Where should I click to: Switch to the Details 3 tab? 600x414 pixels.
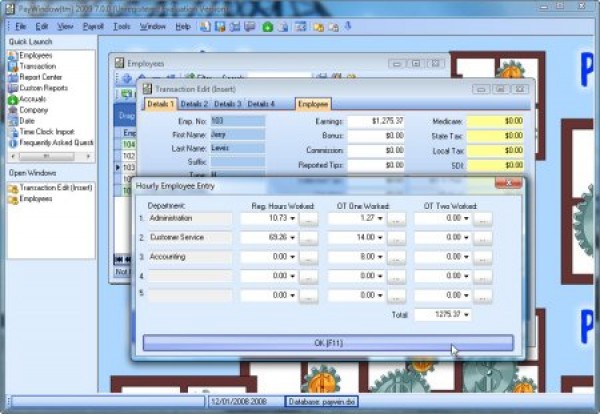pos(227,104)
